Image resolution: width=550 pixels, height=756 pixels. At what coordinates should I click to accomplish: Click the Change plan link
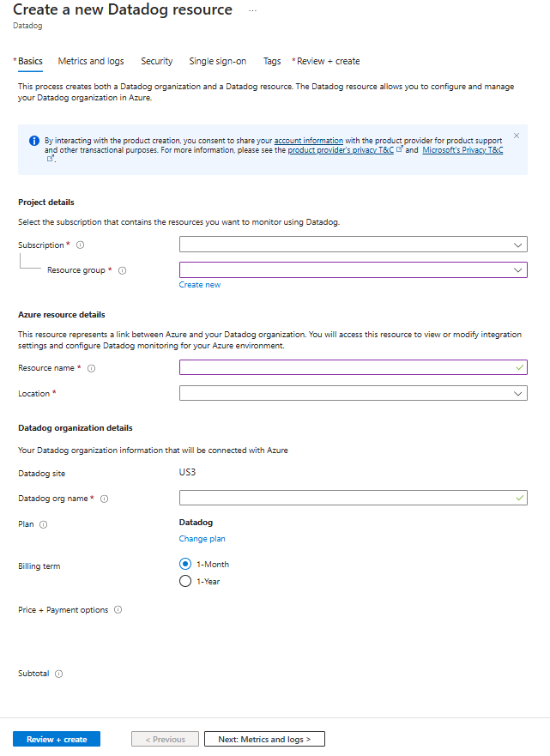(202, 538)
